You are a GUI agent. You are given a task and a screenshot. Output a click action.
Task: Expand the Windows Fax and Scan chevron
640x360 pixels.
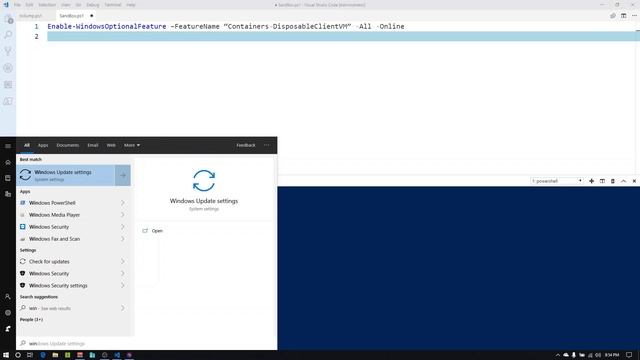tap(122, 239)
